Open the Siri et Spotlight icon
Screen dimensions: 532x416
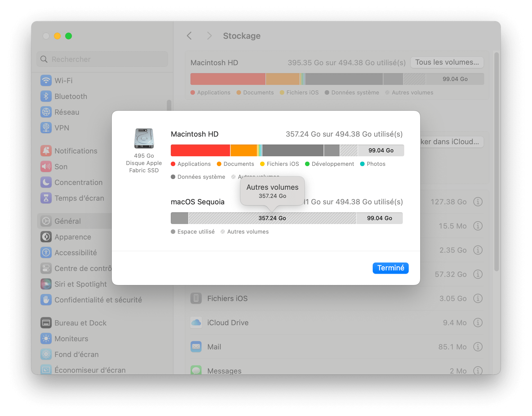[x=46, y=284]
